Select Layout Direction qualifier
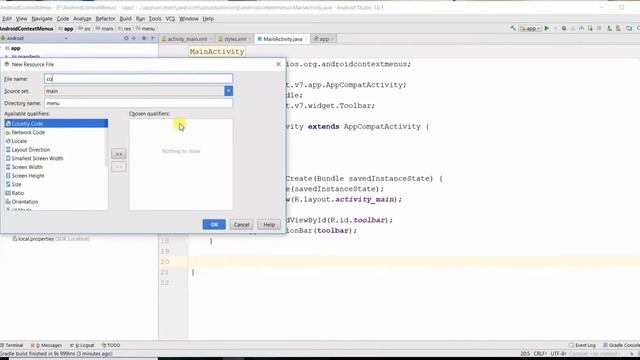This screenshot has height=360, width=640. [56, 150]
